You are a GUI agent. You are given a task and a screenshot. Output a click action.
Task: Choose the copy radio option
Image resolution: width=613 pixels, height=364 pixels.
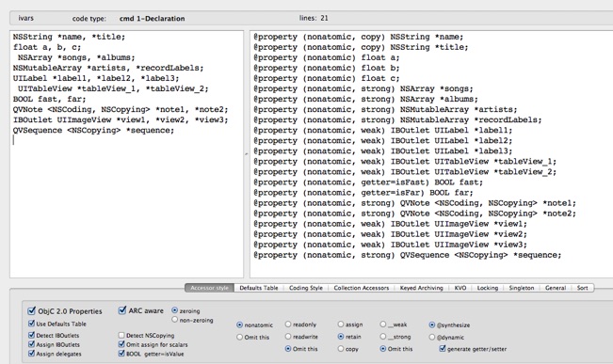click(x=341, y=348)
